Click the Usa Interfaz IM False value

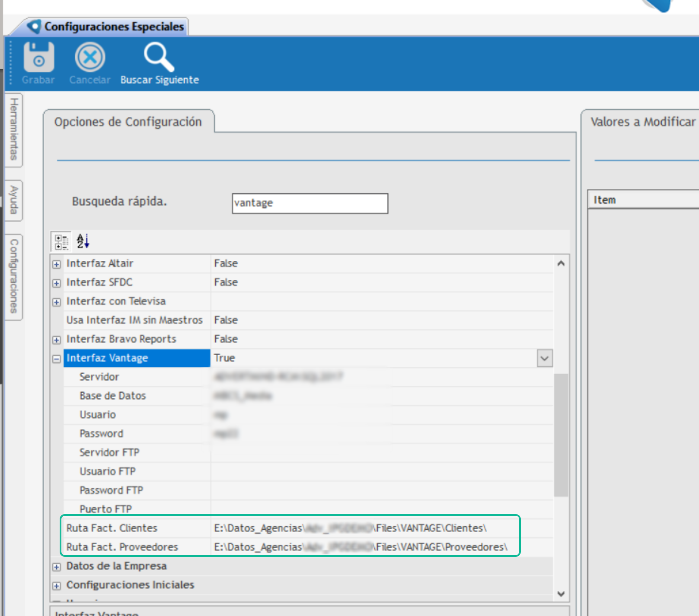(x=226, y=320)
